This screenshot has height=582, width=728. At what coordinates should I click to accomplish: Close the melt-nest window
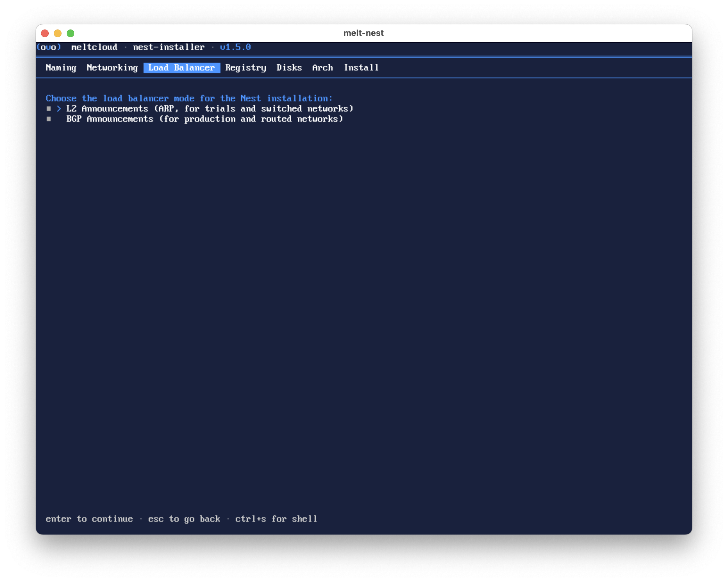click(x=45, y=33)
